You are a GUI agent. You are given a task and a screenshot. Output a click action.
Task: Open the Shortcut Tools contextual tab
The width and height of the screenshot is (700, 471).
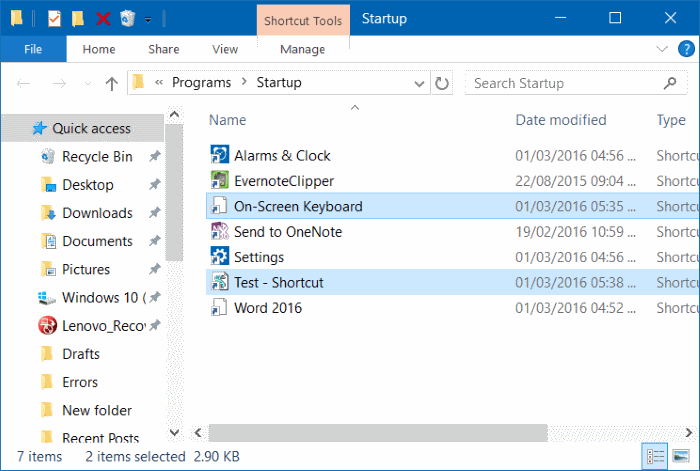pyautogui.click(x=303, y=21)
